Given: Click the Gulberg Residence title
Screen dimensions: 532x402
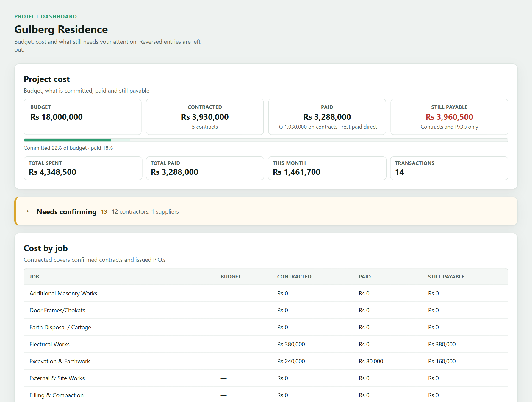Looking at the screenshot, I should [x=61, y=29].
